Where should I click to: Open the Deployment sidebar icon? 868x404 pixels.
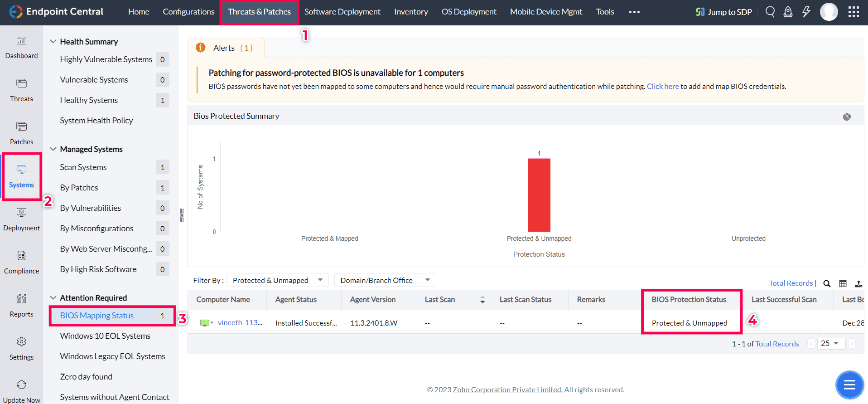tap(21, 213)
